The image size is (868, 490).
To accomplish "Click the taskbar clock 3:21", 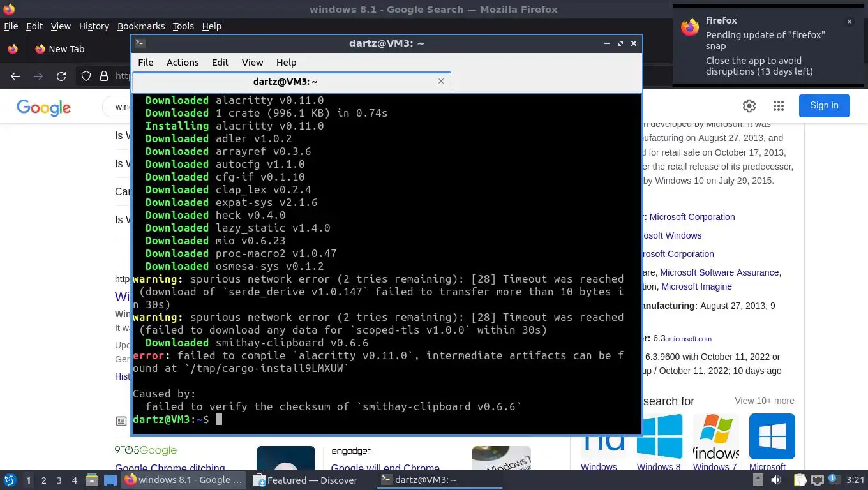I will pyautogui.click(x=855, y=480).
